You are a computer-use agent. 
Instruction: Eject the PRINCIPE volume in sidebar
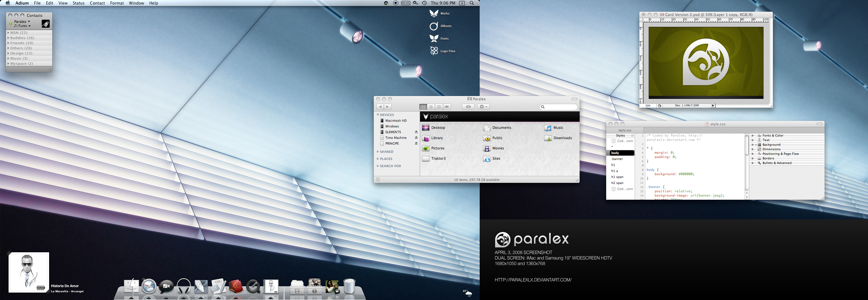click(x=416, y=144)
